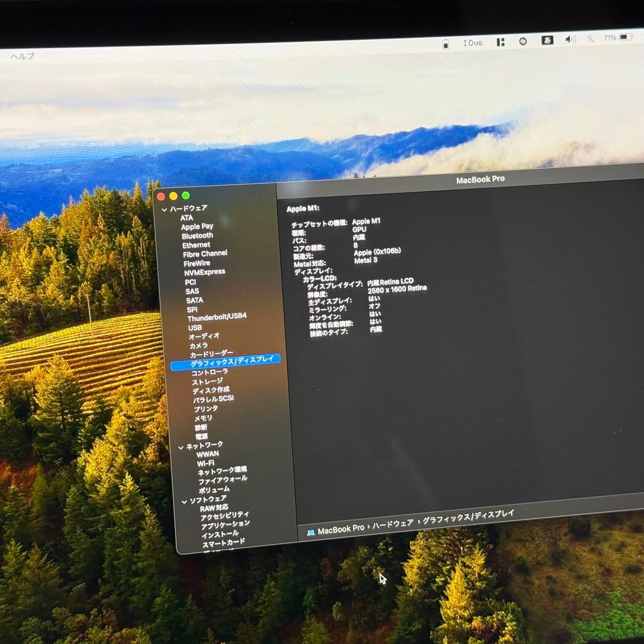This screenshot has width=644, height=644.
Task: Select the highlighted グラフィックス/ディスプレイ sidebar row
Action: [225, 362]
